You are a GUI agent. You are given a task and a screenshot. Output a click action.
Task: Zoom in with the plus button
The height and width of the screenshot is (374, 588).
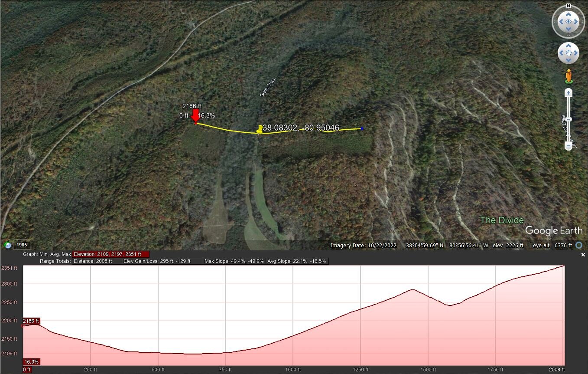coord(569,93)
